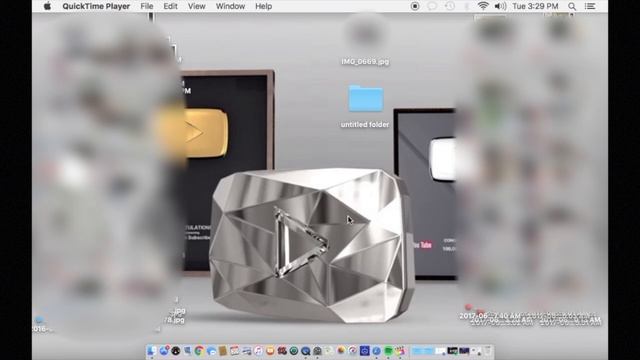Open Notification Center list icon
640x360 pixels.
click(590, 6)
